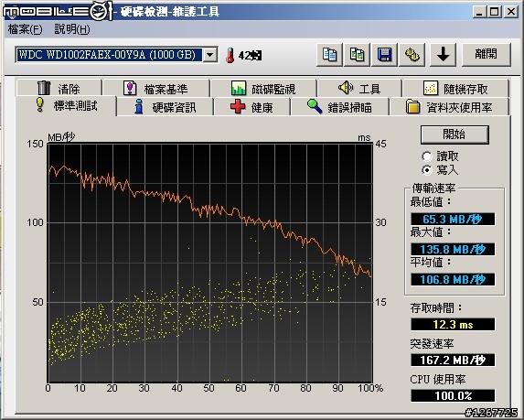Click the blue info icon on 硬碟資訊 tab
This screenshot has width=524, height=420.
click(139, 107)
